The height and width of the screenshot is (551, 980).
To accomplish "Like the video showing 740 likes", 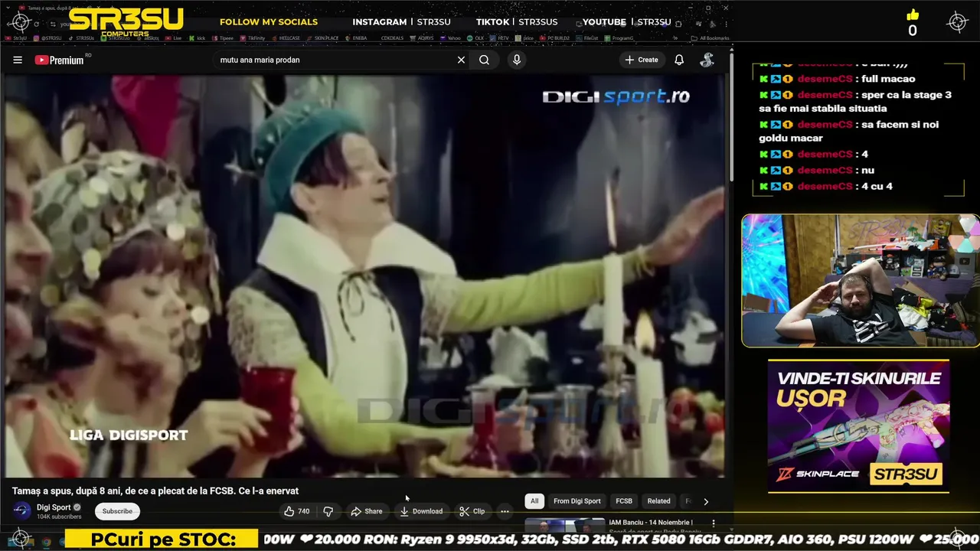I will [x=296, y=511].
